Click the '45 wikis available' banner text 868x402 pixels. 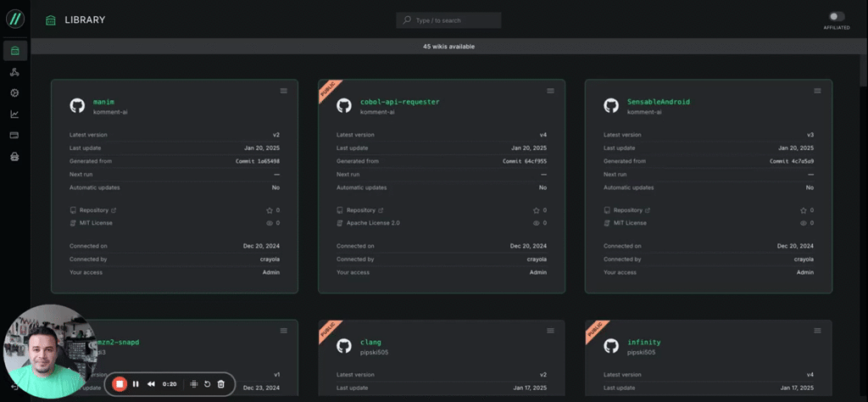[449, 47]
